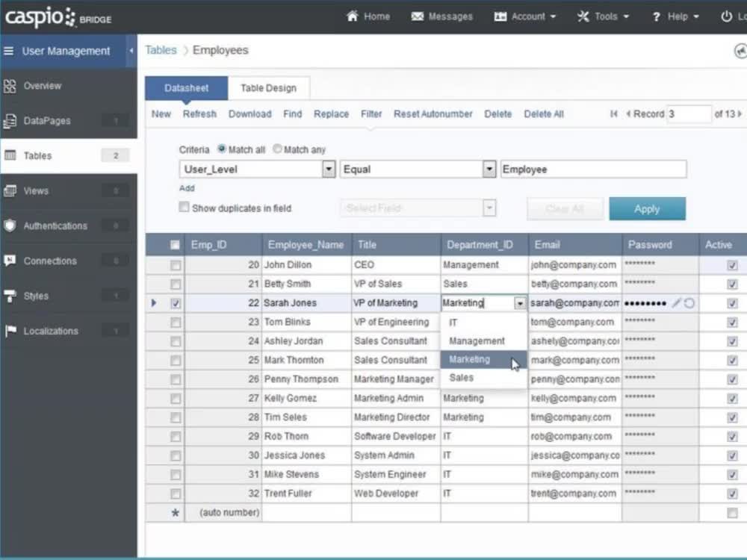The image size is (747, 560).
Task: Select the Match any radio button
Action: (x=277, y=149)
